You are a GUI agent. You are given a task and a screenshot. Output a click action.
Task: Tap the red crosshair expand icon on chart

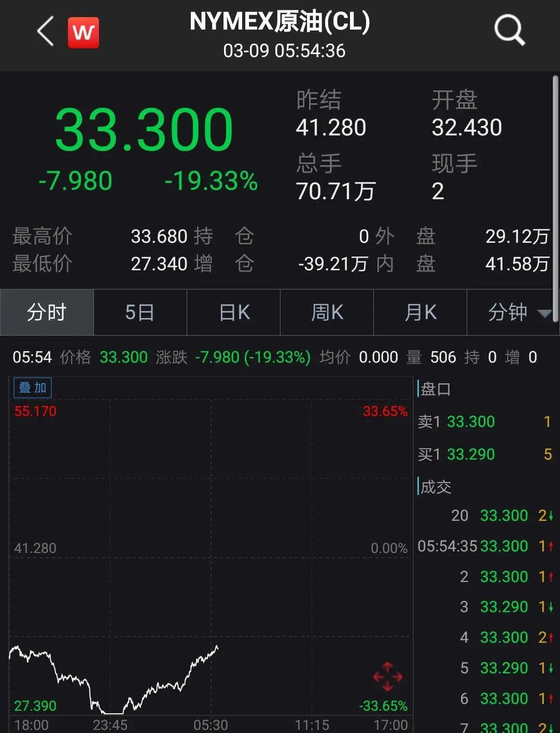coord(388,676)
